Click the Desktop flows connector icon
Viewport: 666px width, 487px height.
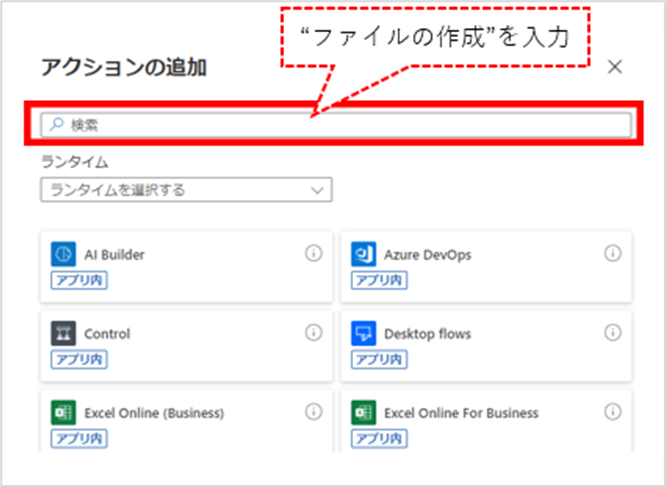pos(364,333)
